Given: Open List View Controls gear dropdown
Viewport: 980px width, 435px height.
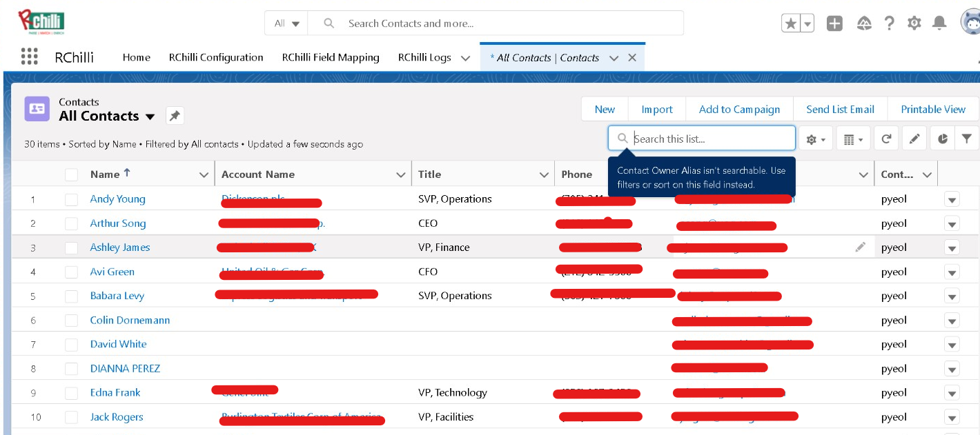Looking at the screenshot, I should (x=816, y=139).
